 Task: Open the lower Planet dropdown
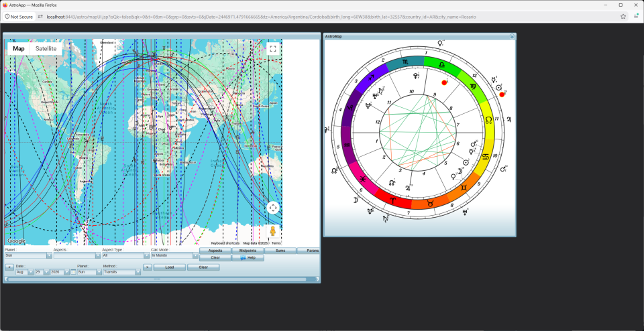pos(89,272)
